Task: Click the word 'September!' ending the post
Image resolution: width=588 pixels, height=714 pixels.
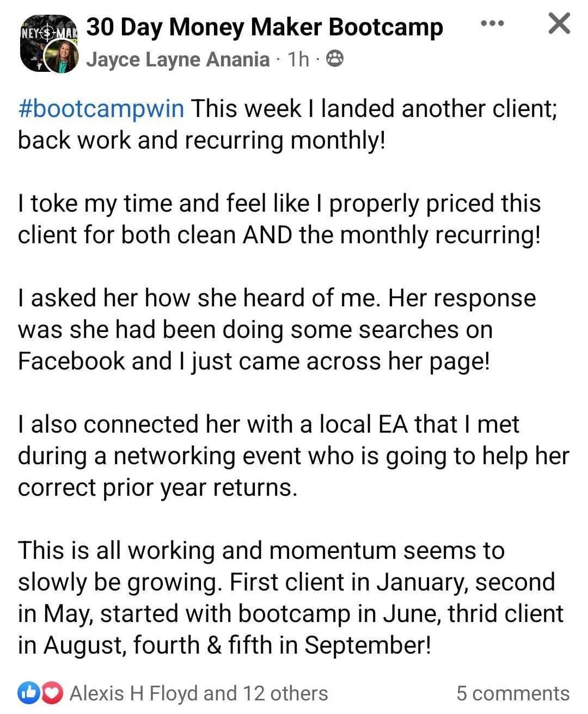Action: pyautogui.click(x=367, y=645)
